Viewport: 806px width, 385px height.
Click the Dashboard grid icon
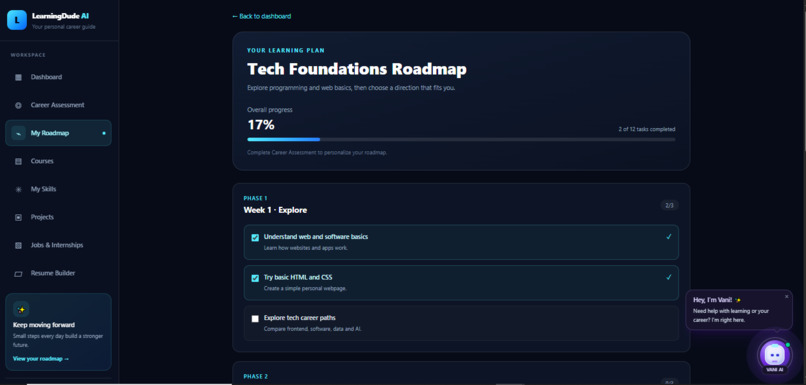coord(19,77)
